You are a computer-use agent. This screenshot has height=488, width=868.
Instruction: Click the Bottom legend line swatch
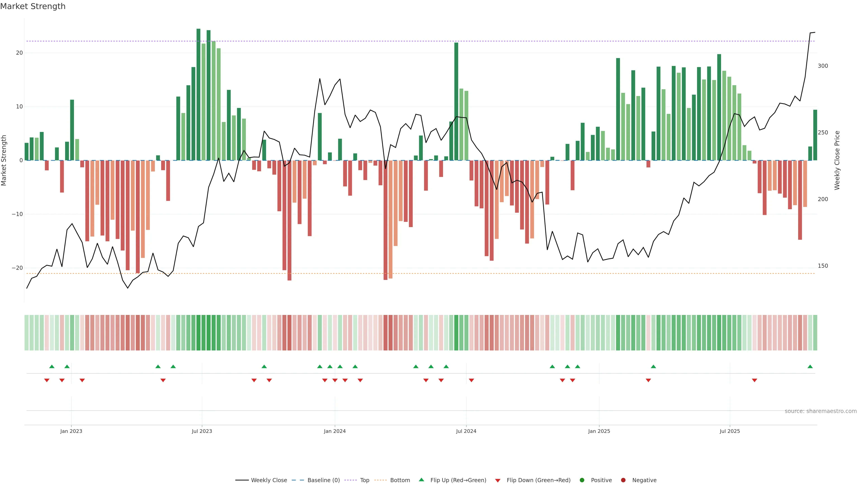tap(380, 480)
